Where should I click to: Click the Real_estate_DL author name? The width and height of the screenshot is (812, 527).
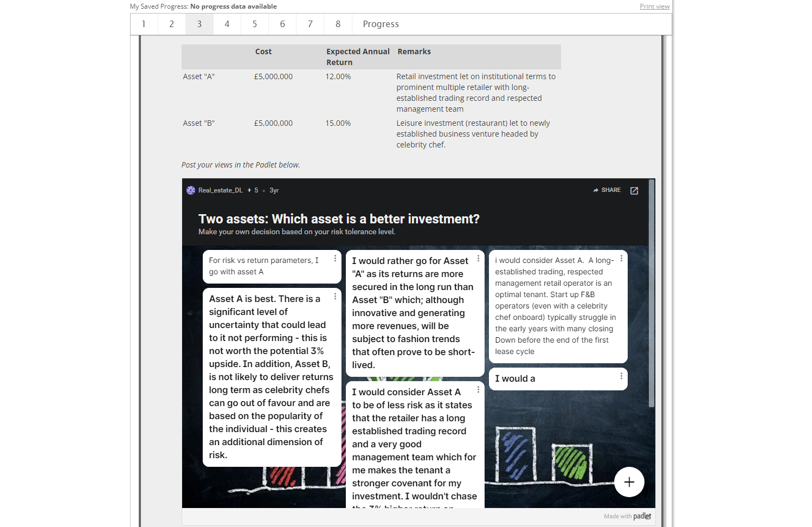[220, 190]
